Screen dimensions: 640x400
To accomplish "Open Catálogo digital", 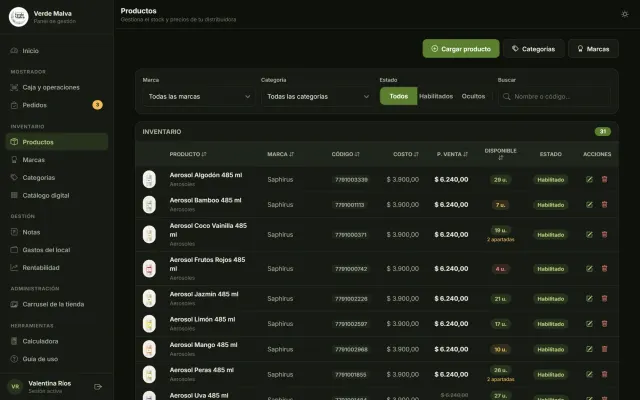I will coord(57,195).
